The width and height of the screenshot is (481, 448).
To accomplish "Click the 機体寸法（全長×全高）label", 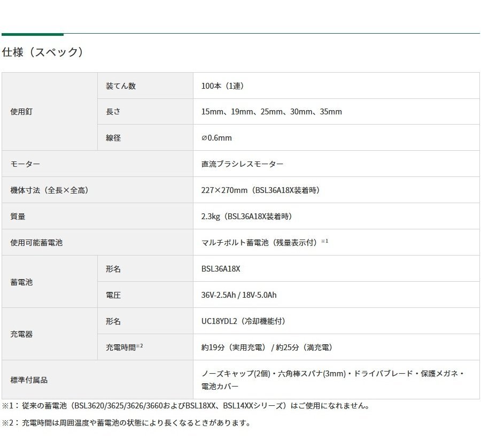I will coord(47,190).
